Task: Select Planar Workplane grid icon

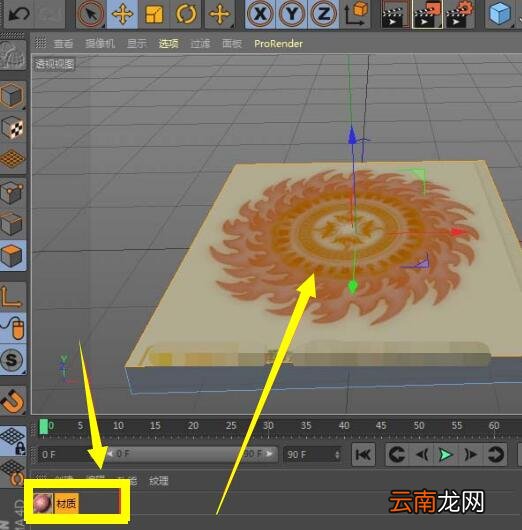Action: tap(13, 472)
